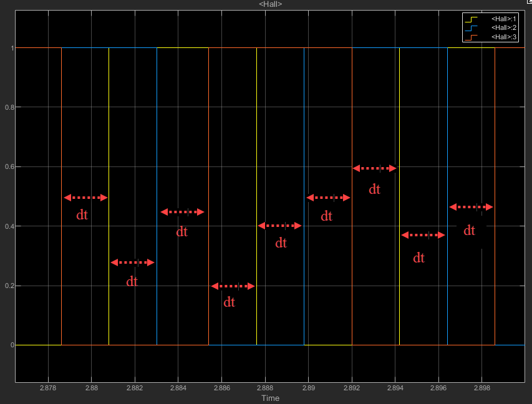This screenshot has width=532, height=404.
Task: Select the dt arrow on the 0.6 gridline
Action: (374, 168)
